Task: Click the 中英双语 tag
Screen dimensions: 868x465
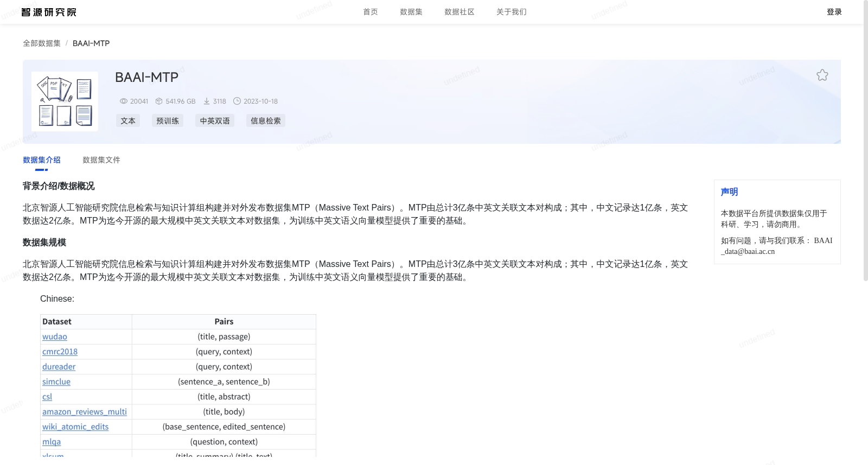Action: (x=215, y=121)
